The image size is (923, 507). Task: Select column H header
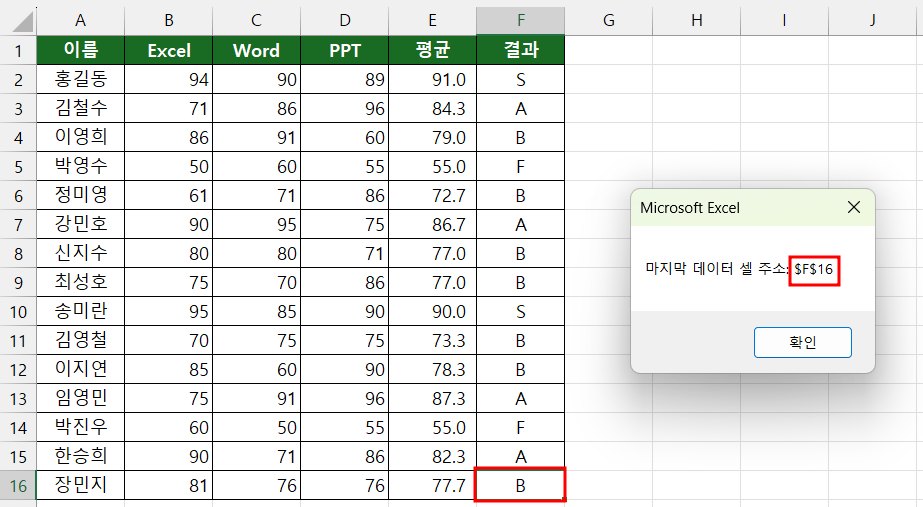coord(696,21)
